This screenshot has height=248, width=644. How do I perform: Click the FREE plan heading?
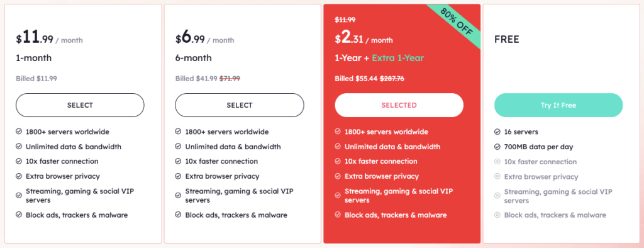click(507, 40)
